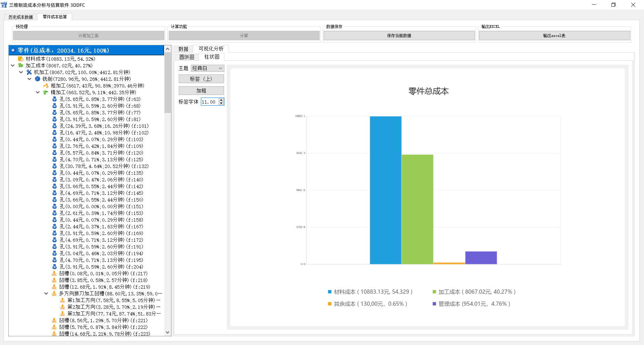The width and height of the screenshot is (644, 345).
Task: Switch to the 圆饼图 pie chart tab
Action: click(186, 57)
